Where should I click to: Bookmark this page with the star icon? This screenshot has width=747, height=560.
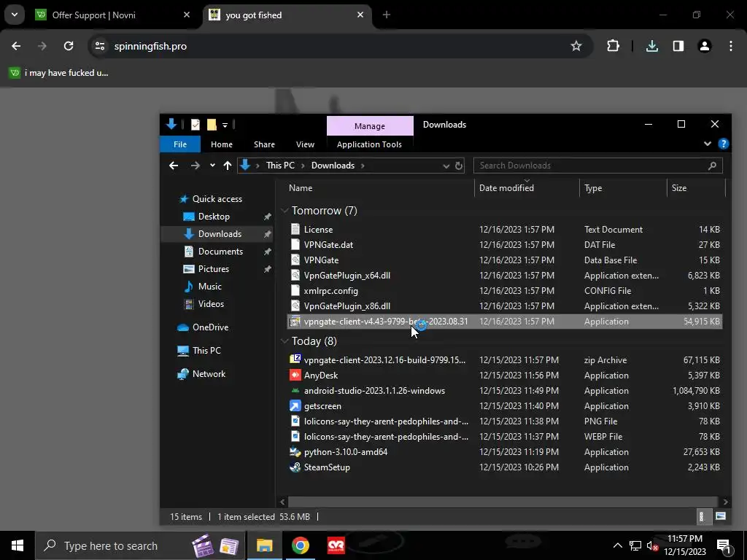576,46
